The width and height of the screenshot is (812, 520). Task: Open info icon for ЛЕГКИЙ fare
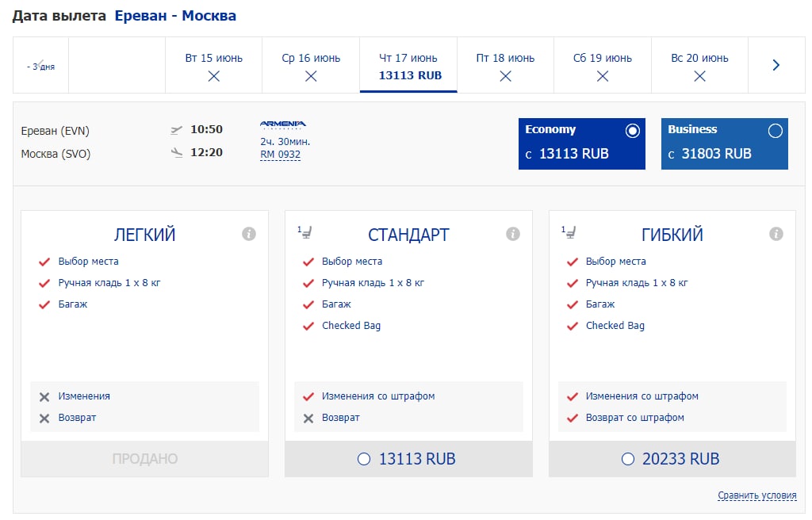249,234
